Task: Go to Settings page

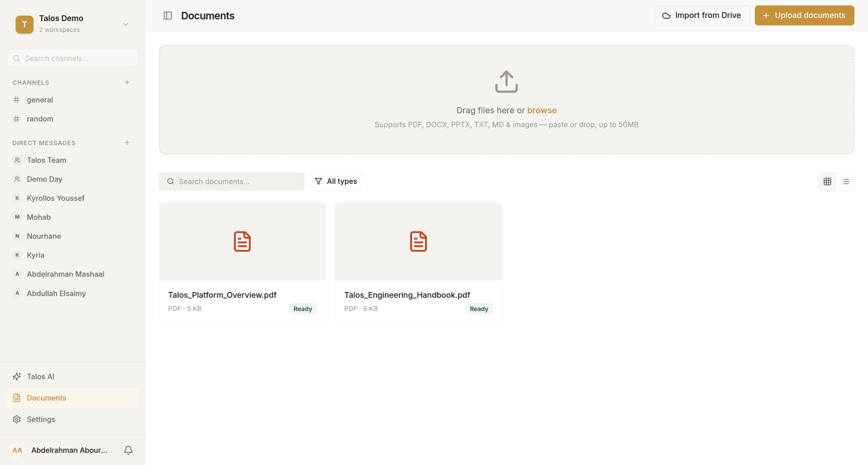Action: 73,419
